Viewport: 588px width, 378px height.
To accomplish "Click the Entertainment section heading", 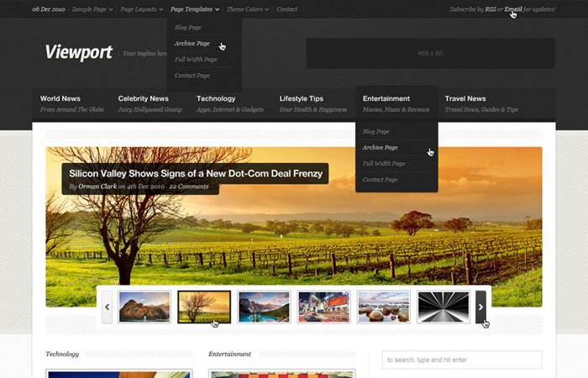I will click(x=229, y=354).
